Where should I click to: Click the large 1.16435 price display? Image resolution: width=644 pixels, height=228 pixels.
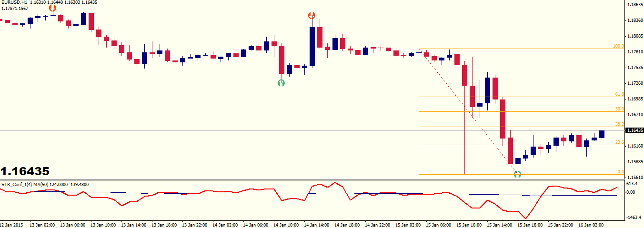[25, 171]
